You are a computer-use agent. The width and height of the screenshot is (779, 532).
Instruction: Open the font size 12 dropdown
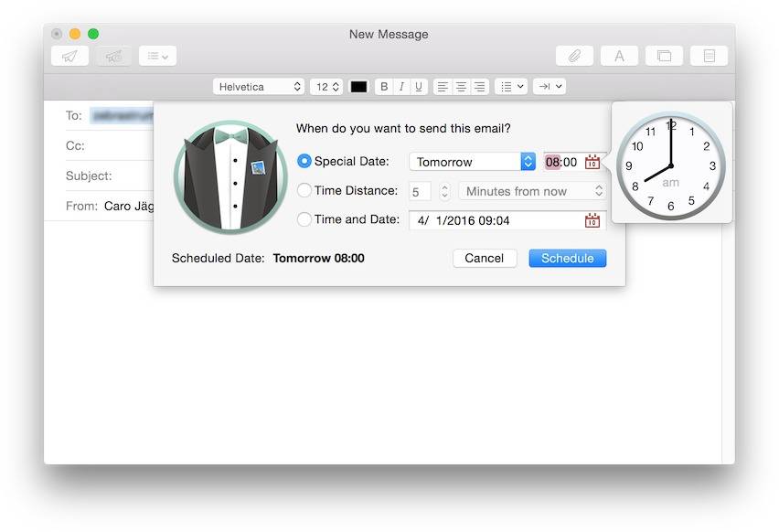pyautogui.click(x=326, y=87)
